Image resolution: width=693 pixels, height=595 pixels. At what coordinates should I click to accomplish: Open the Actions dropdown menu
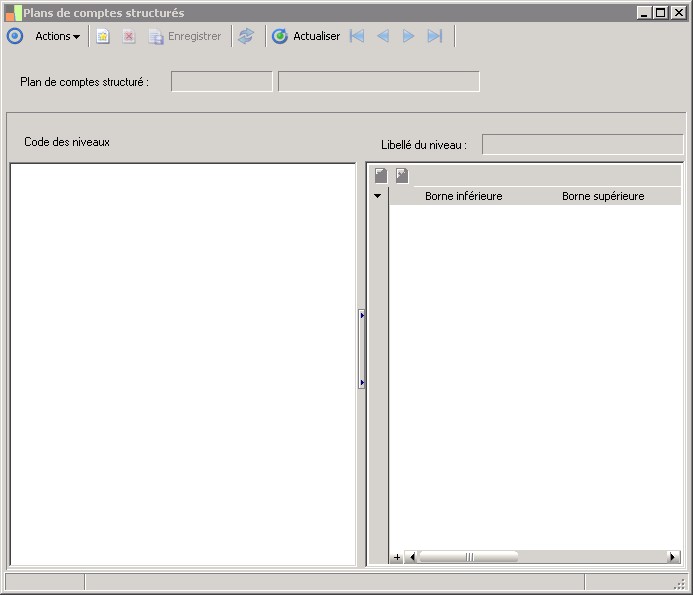[57, 36]
